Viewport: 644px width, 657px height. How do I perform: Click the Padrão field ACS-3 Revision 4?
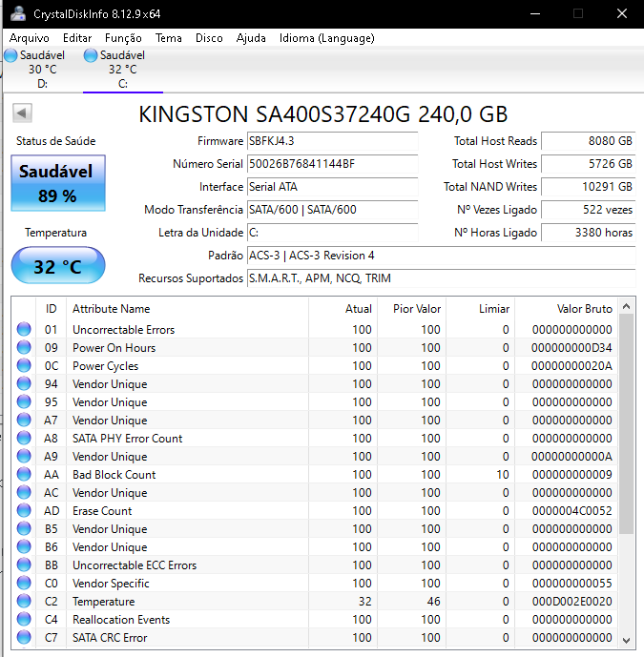click(x=442, y=256)
